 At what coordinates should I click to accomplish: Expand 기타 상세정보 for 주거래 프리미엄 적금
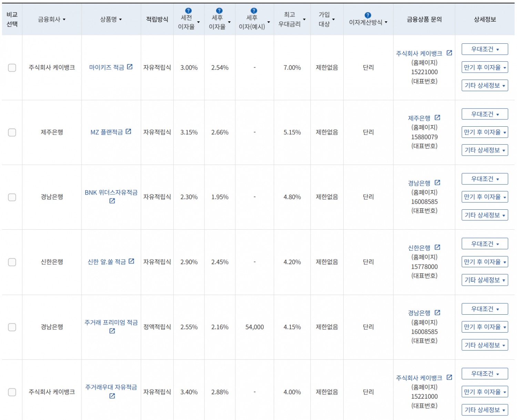pyautogui.click(x=485, y=345)
